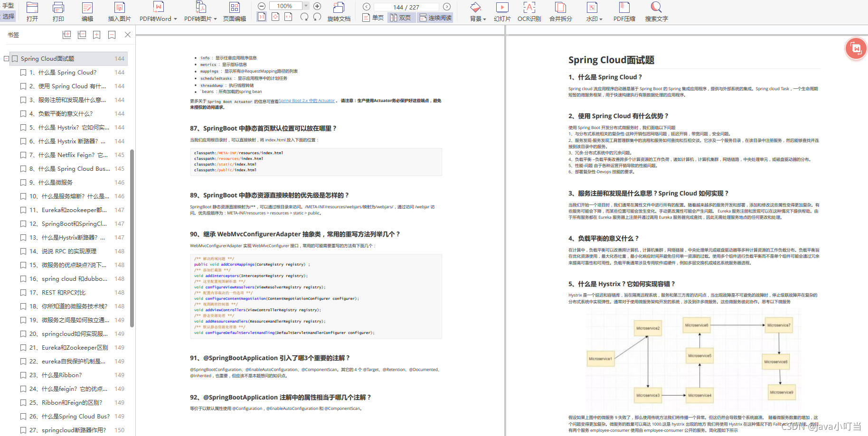
Task: Rotate the page clockwise
Action: (317, 17)
